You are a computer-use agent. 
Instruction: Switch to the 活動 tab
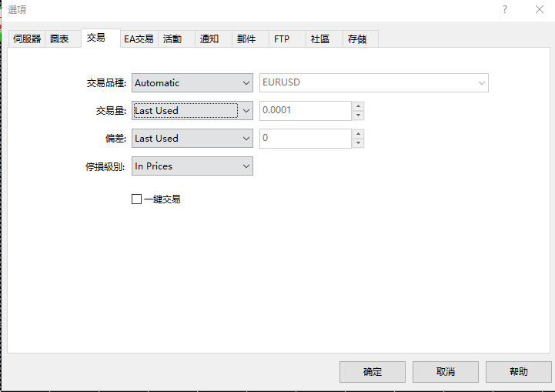176,39
